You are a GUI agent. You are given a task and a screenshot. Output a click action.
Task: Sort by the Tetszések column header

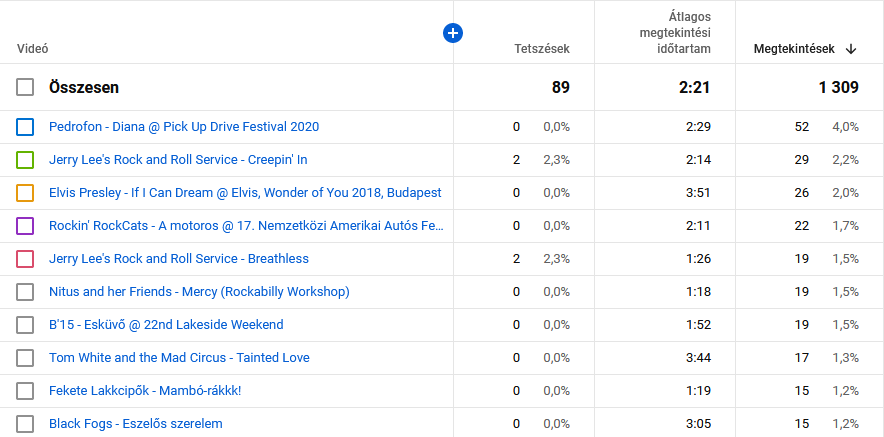pyautogui.click(x=541, y=48)
